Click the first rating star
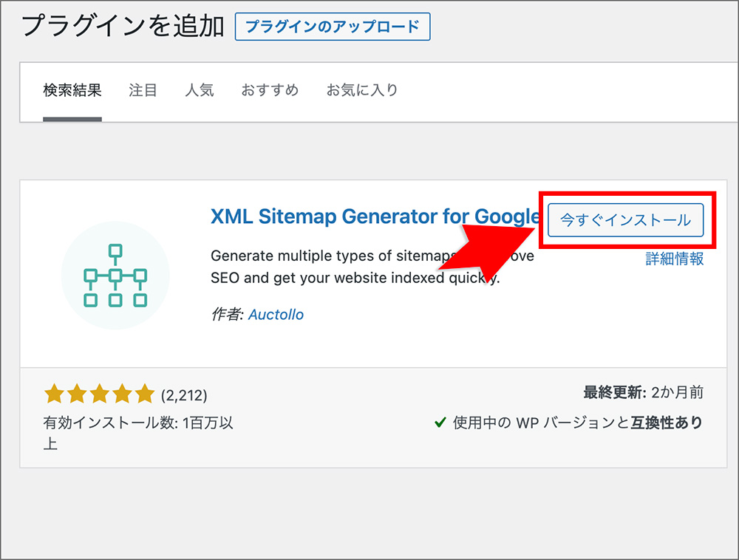739x560 pixels. click(54, 395)
